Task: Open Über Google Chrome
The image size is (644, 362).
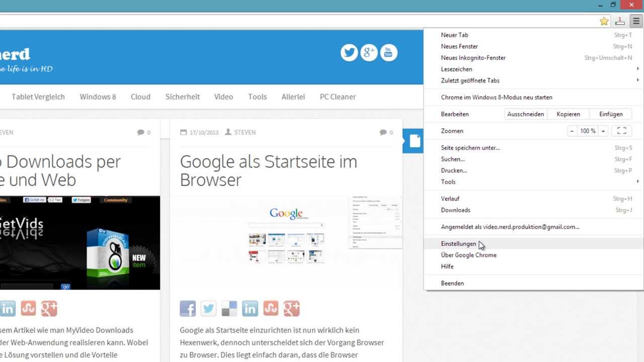Action: (x=534, y=255)
